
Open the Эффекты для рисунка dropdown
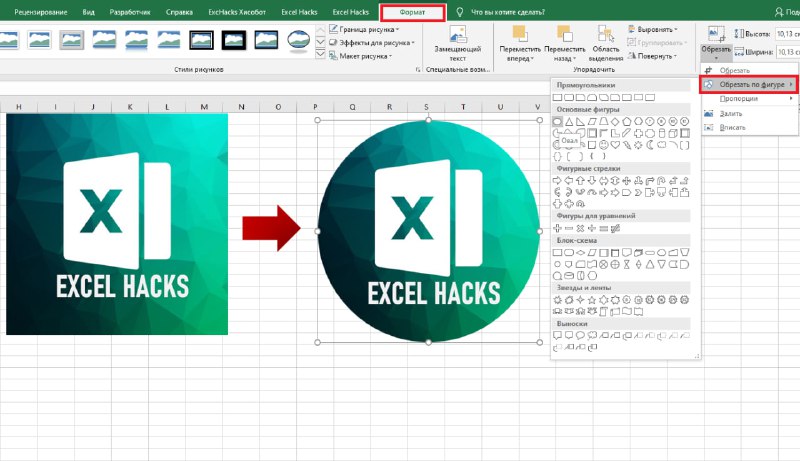tap(372, 43)
